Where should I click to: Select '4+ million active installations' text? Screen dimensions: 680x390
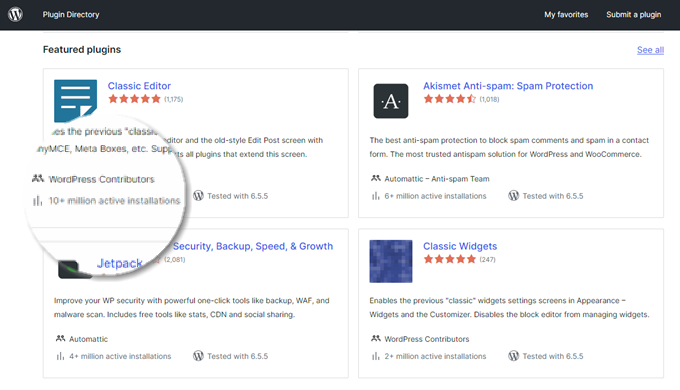click(x=120, y=356)
